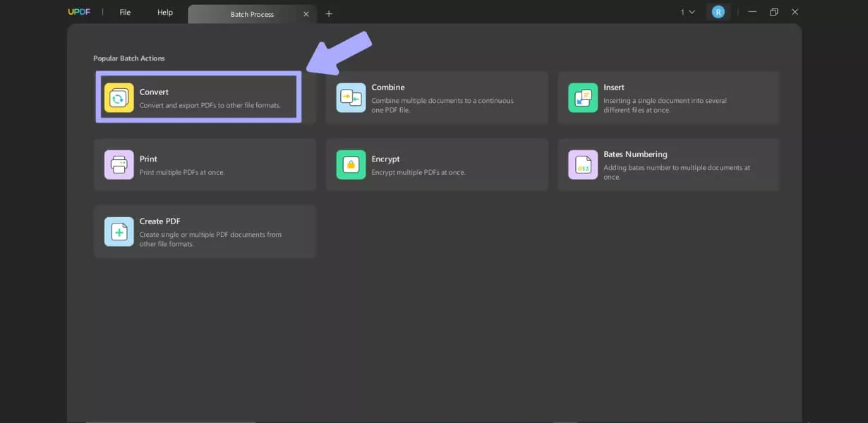This screenshot has width=868, height=423.
Task: Click 'Encrypt multiple PDFs at once' text
Action: (x=418, y=173)
